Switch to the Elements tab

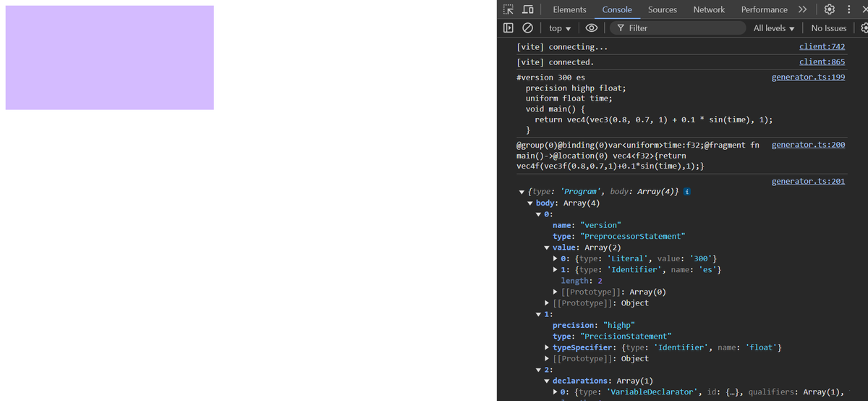coord(569,9)
